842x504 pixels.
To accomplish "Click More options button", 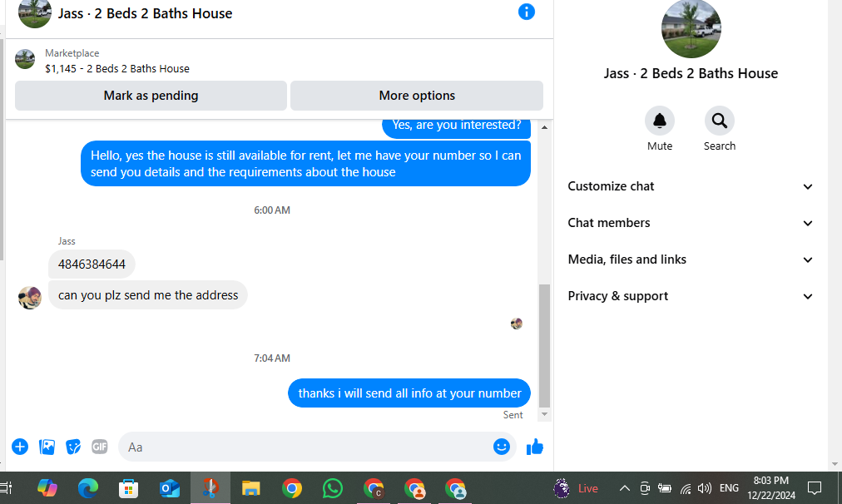I will (x=417, y=96).
